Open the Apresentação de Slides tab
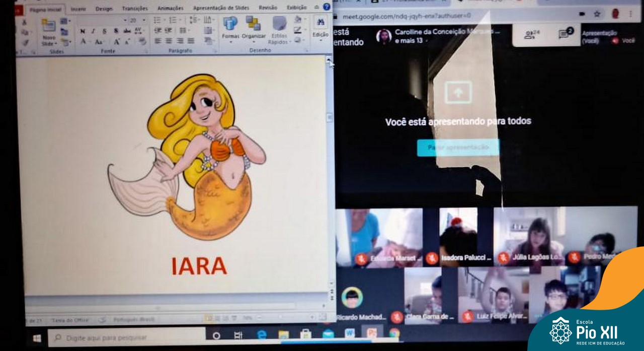Screen dimensions: 644x351 (x=222, y=8)
